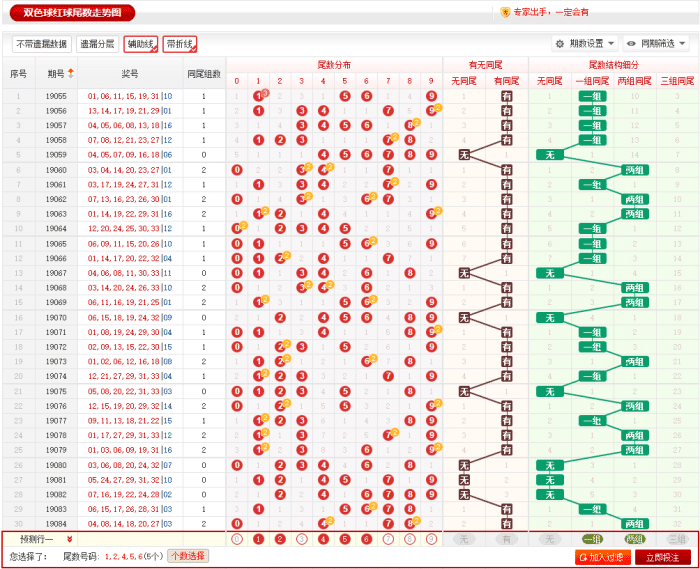
Task: Click the 有无同尾 column header
Action: click(485, 65)
